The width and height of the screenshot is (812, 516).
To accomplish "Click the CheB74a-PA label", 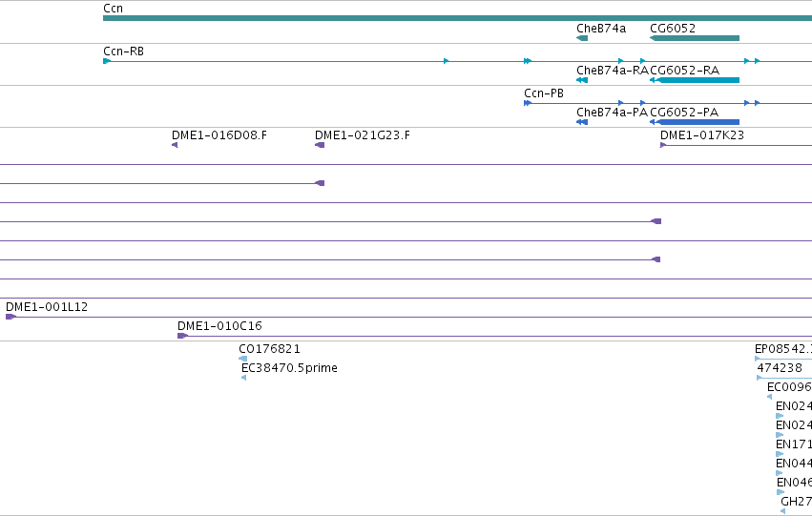I will [612, 113].
